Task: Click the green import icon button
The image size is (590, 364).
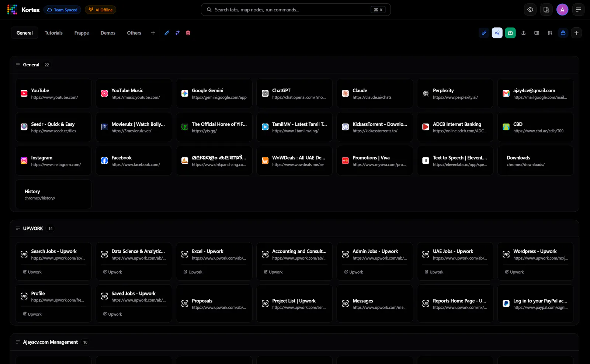Action: click(510, 33)
